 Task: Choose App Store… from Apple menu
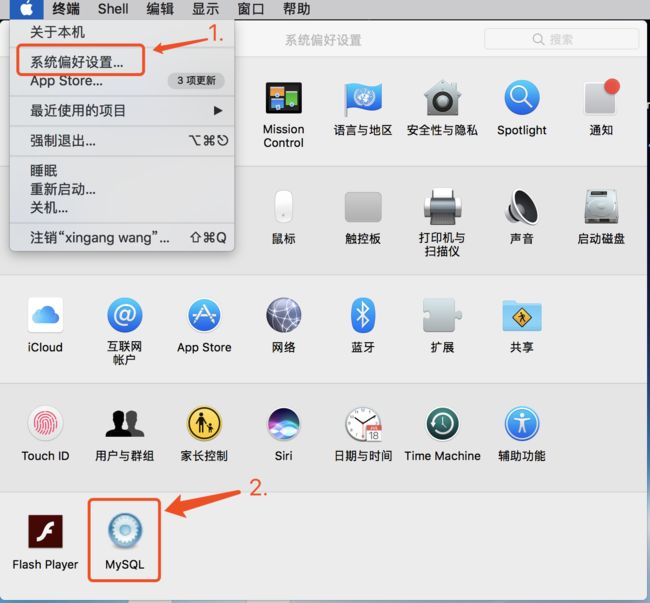(x=122, y=81)
